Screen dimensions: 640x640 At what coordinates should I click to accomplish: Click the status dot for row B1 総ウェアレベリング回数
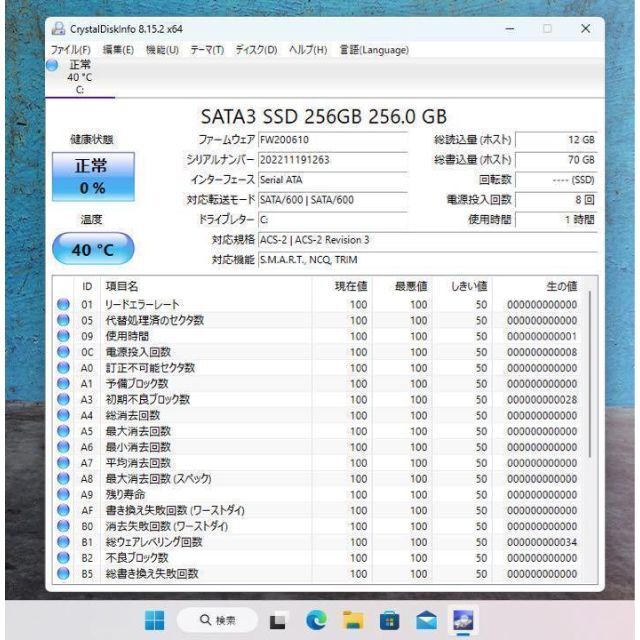point(63,542)
